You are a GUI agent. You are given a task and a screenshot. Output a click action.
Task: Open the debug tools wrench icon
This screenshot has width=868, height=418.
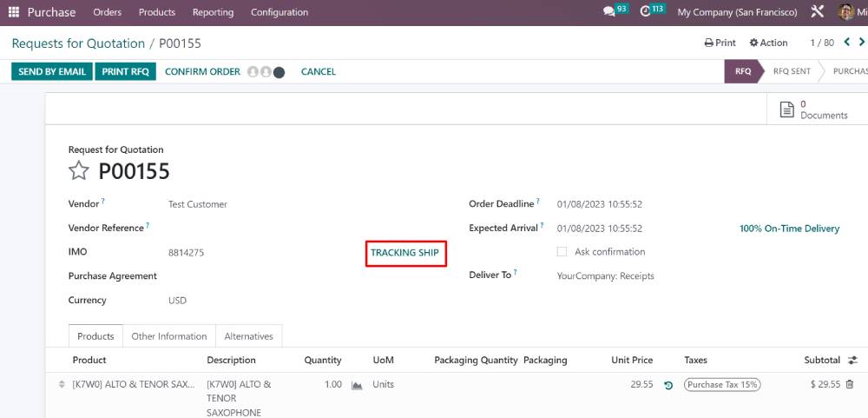tap(818, 11)
